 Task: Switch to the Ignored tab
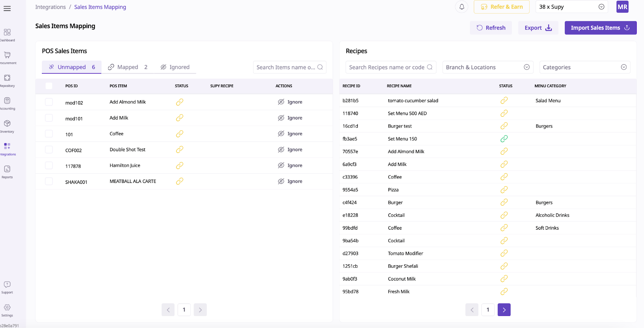pyautogui.click(x=175, y=67)
